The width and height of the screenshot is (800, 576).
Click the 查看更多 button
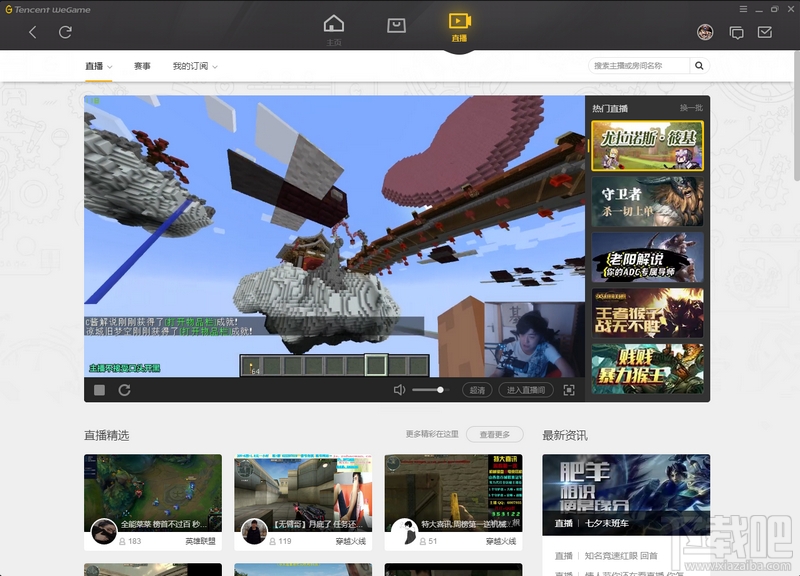(495, 435)
